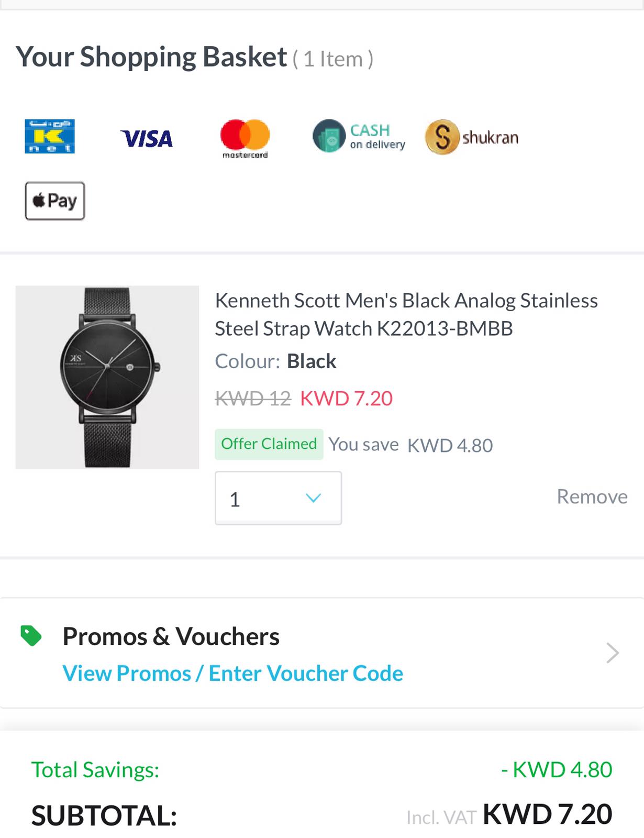Click the struck-through KWD 12 price
The height and width of the screenshot is (838, 644).
pos(253,399)
